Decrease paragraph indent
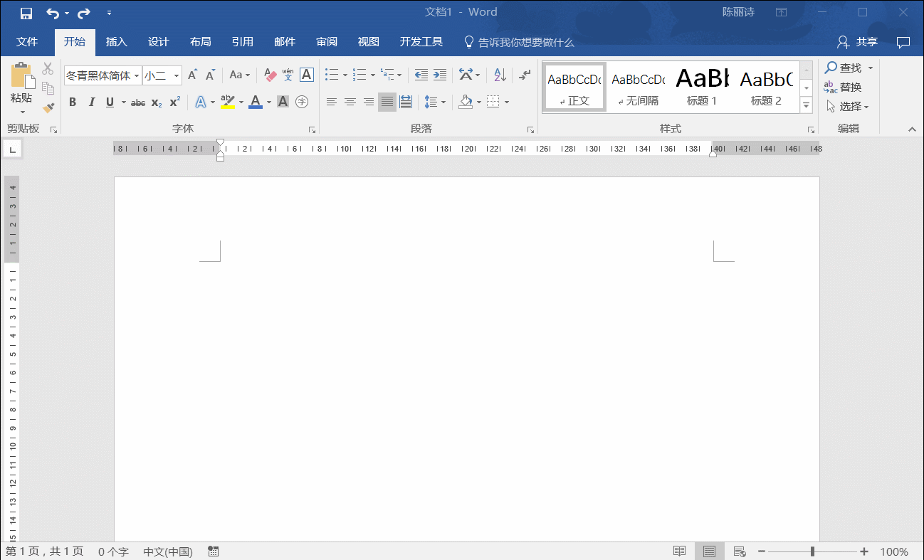The width and height of the screenshot is (924, 560). pyautogui.click(x=421, y=75)
